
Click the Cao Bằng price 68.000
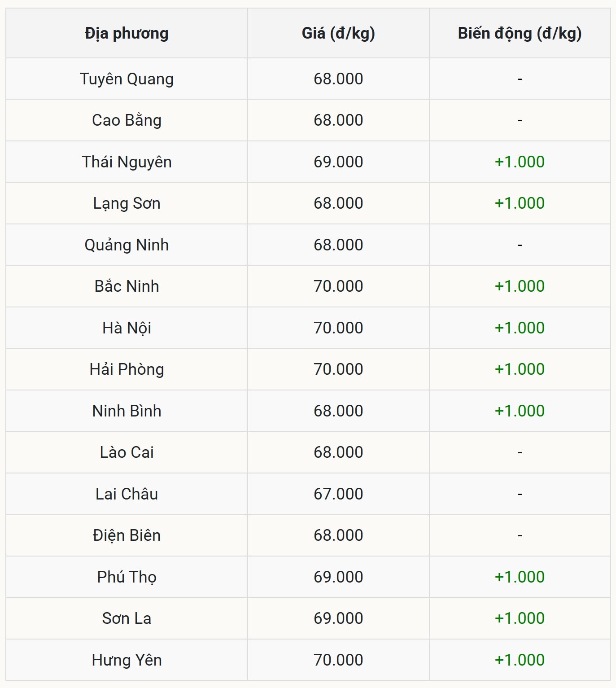point(338,120)
